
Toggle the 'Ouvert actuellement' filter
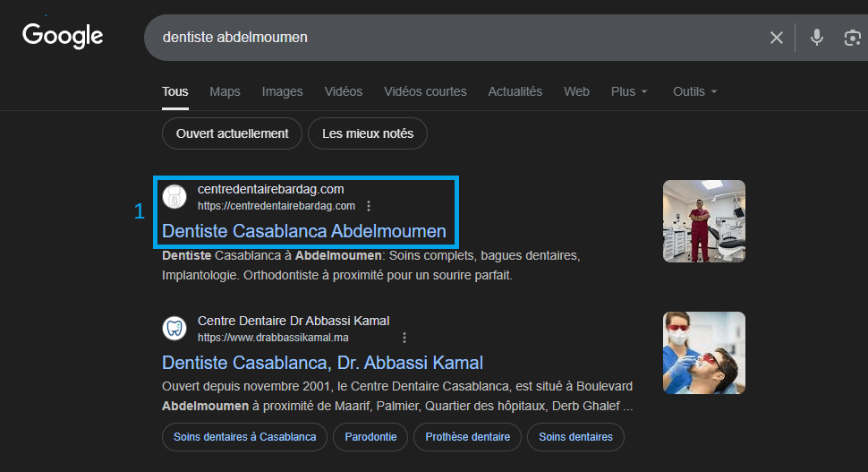point(232,133)
